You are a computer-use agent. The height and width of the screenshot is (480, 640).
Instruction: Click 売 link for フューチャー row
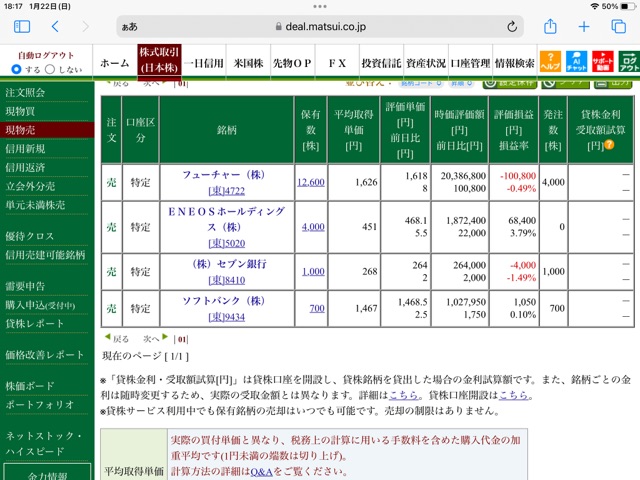pyautogui.click(x=111, y=182)
